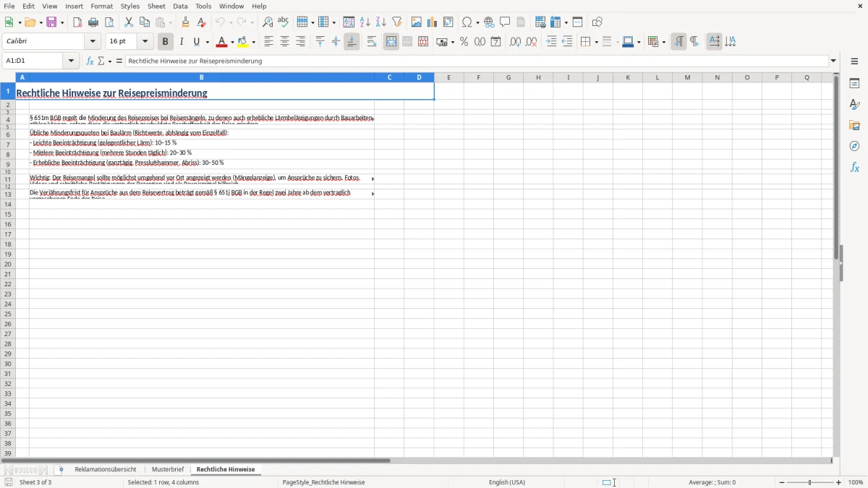Click English (USA) language status field
Image resolution: width=868 pixels, height=488 pixels.
pyautogui.click(x=507, y=482)
